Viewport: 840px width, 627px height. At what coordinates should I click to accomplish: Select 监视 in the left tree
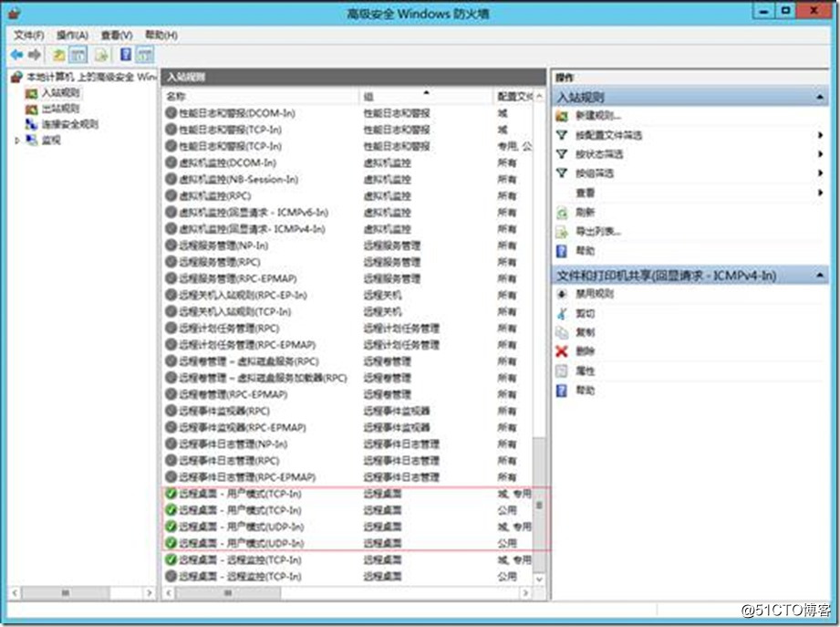tap(51, 141)
